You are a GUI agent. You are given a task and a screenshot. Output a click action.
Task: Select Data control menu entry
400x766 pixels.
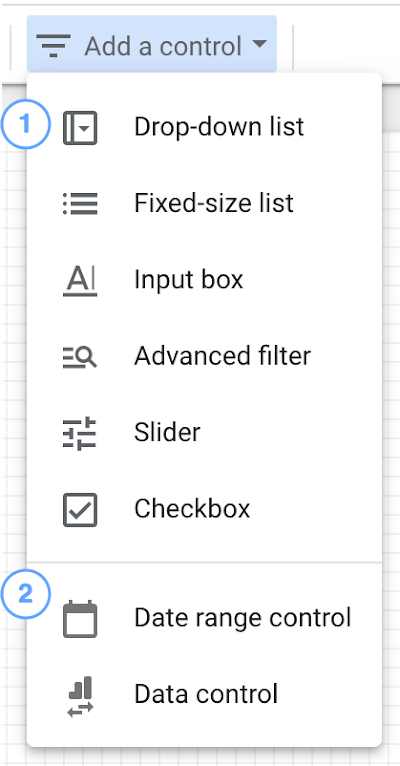(204, 694)
